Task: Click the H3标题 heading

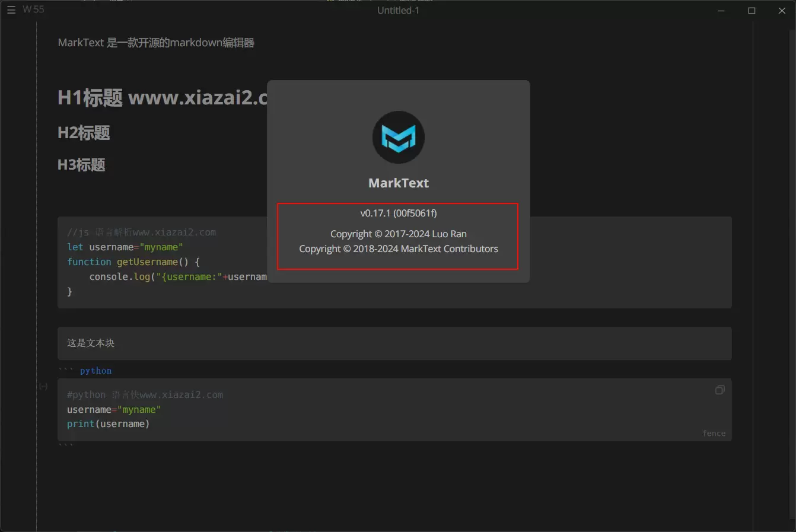Action: (x=81, y=165)
